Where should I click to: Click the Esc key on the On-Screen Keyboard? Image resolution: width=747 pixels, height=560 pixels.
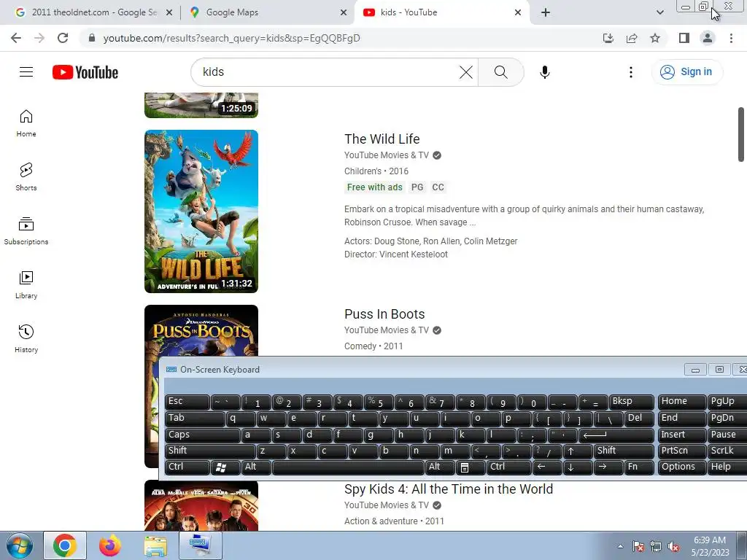[187, 402]
